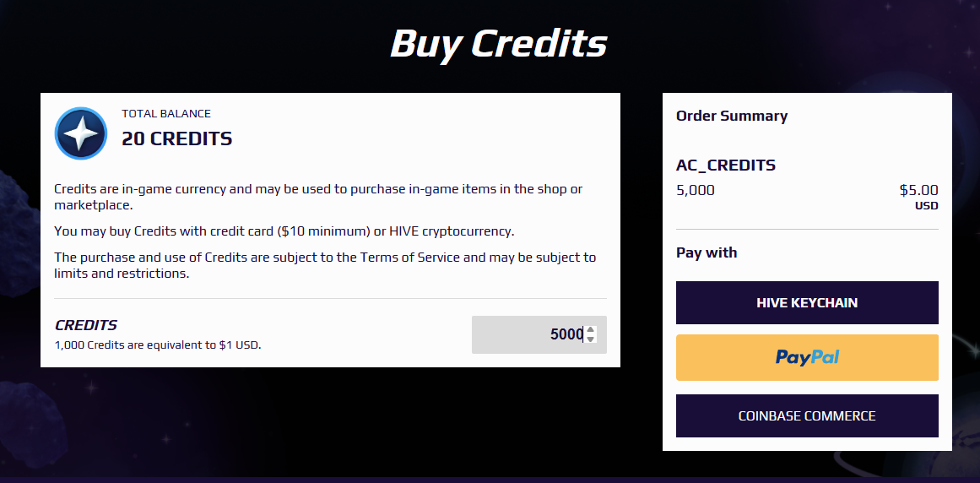The width and height of the screenshot is (980, 483).
Task: Select Coinbase Commerce payment option
Action: coord(807,415)
